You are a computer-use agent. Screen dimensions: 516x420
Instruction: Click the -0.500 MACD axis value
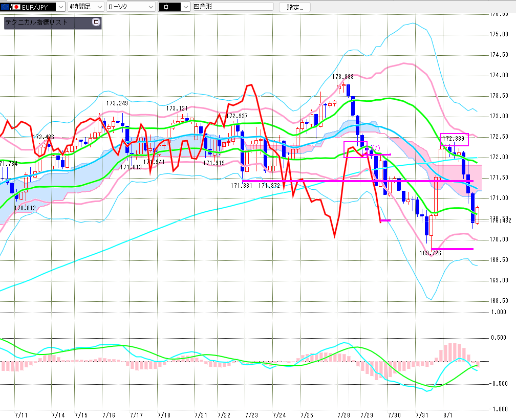(498, 384)
